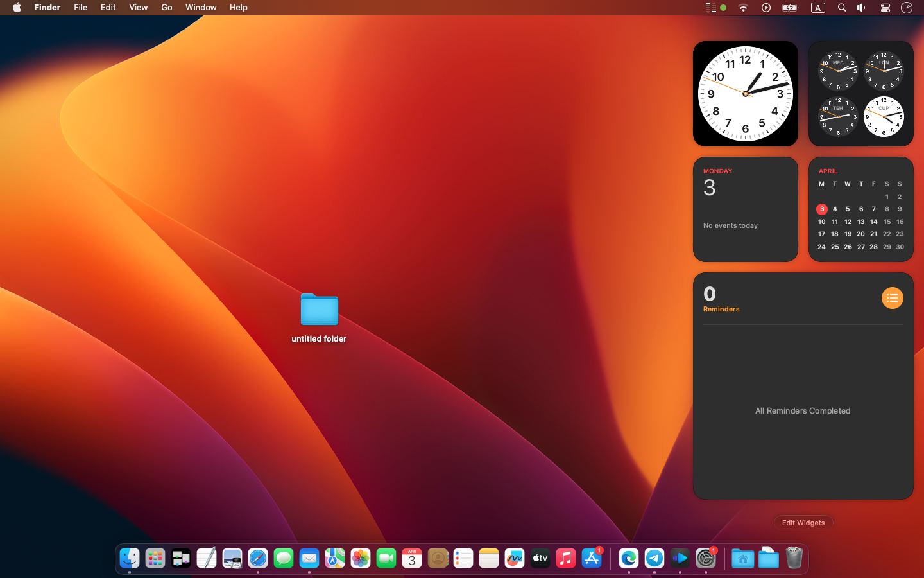924x578 pixels.
Task: Click 'All Reminders Completed' text
Action: click(803, 411)
